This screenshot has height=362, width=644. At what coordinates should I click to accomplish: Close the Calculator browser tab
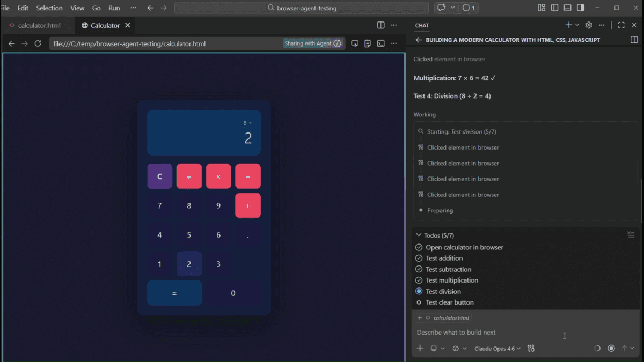[128, 25]
